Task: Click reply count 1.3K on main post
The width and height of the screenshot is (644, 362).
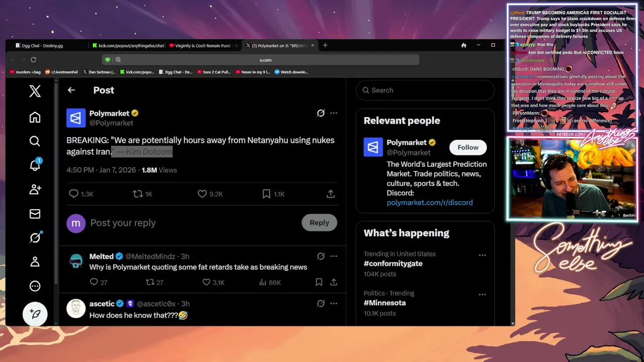Action: 81,194
